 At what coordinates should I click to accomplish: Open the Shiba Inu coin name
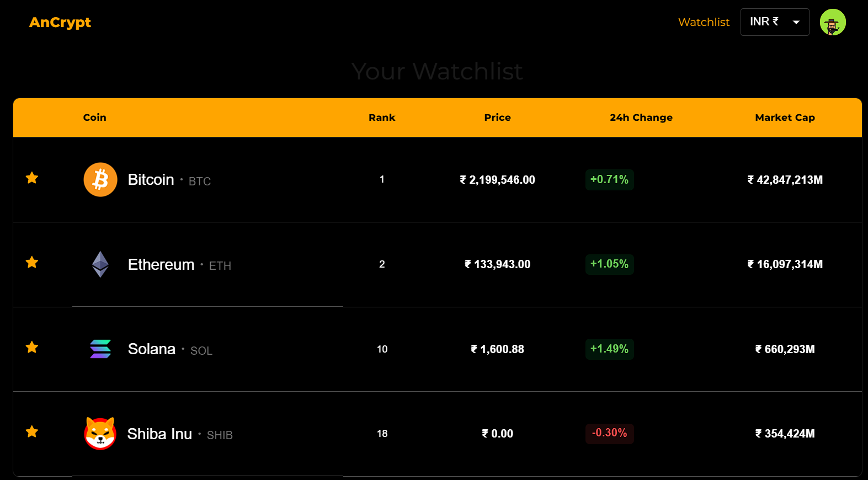click(x=159, y=434)
